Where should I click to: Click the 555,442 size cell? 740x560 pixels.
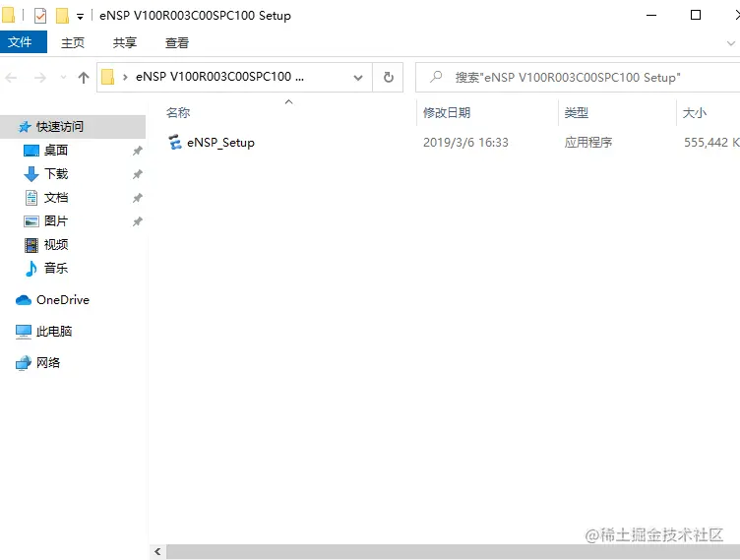711,142
